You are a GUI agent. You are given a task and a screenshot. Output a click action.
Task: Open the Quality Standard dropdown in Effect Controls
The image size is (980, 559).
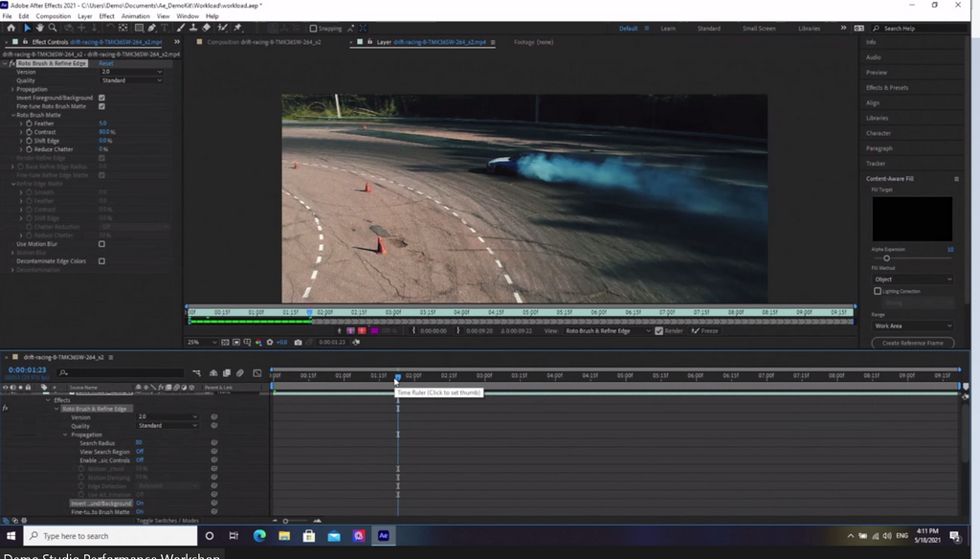coord(132,80)
